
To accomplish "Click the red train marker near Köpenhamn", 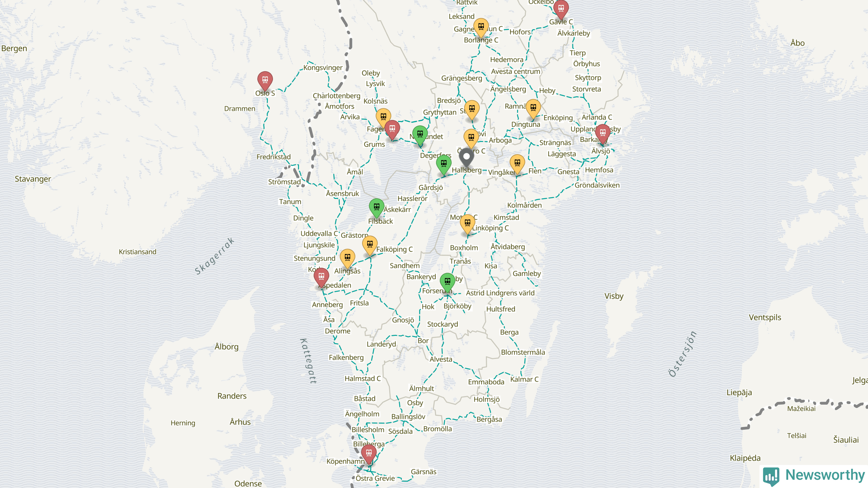I will pyautogui.click(x=369, y=453).
